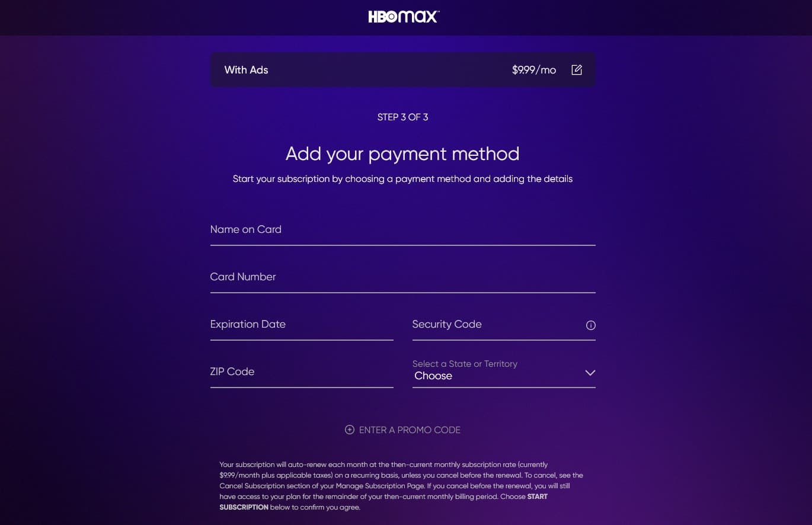
Task: Click the ZIP Code field
Action: (302, 372)
